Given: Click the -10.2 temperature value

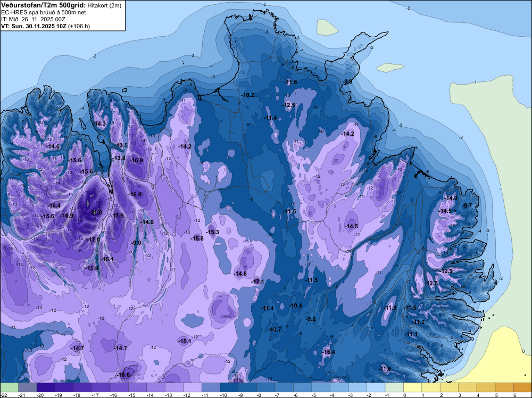Looking at the screenshot, I should click(x=248, y=95).
